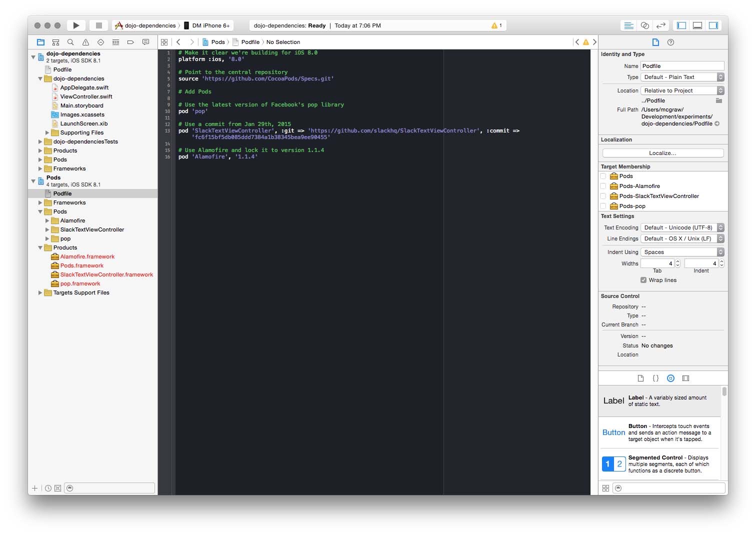Go back in editor history
Image resolution: width=756 pixels, height=535 pixels.
click(178, 42)
